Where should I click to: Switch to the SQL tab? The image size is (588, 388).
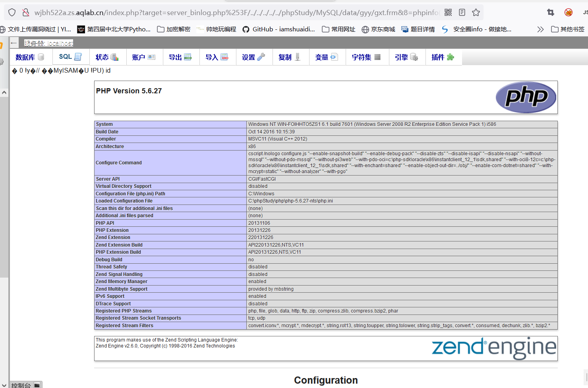coord(71,57)
